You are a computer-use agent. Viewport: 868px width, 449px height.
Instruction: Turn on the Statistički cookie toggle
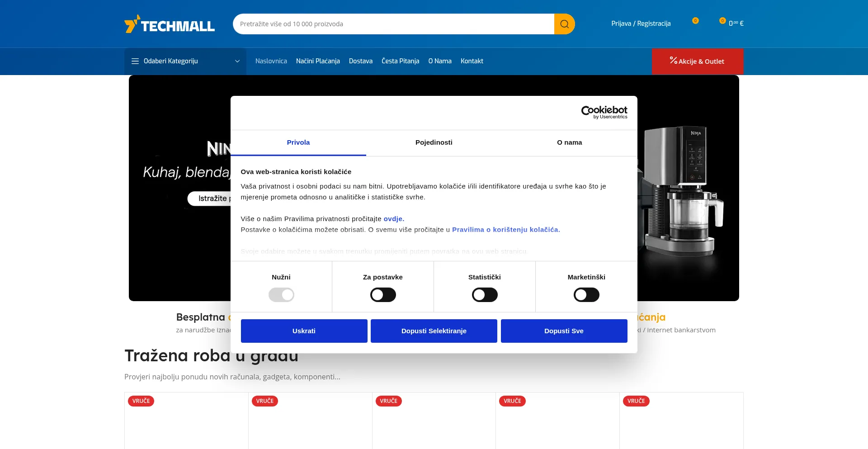[485, 295]
